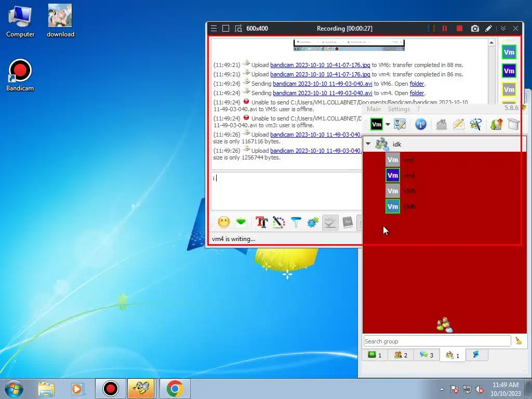Select grey Vm avatar with yellow border in chat sidebar
The height and width of the screenshot is (399, 532).
[x=509, y=89]
